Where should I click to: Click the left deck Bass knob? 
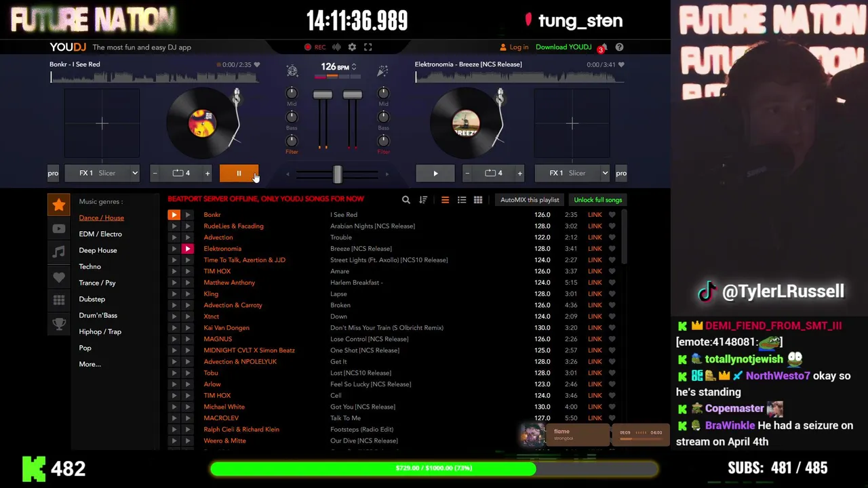pos(292,117)
